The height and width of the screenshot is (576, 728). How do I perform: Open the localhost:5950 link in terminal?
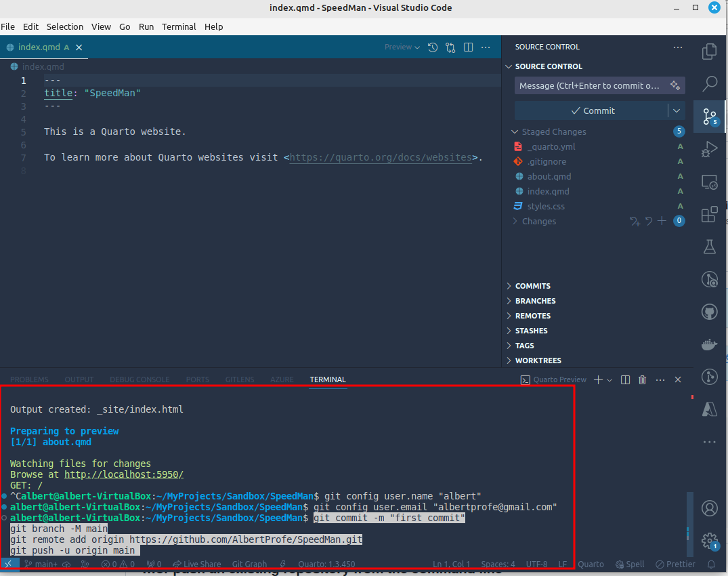[123, 474]
